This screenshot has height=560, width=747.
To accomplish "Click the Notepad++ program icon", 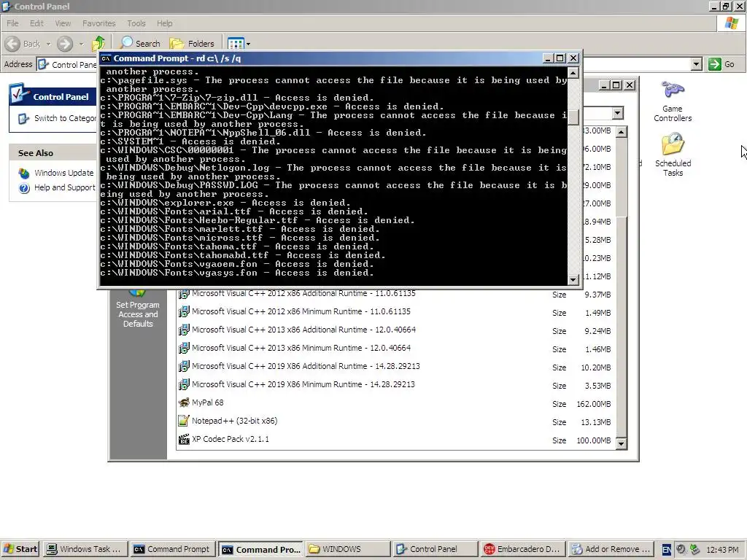I will click(183, 421).
